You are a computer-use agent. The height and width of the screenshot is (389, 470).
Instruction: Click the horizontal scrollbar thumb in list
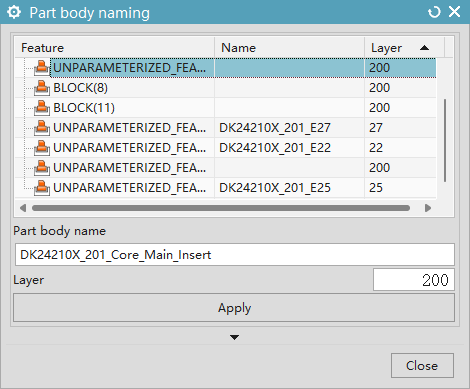click(221, 208)
